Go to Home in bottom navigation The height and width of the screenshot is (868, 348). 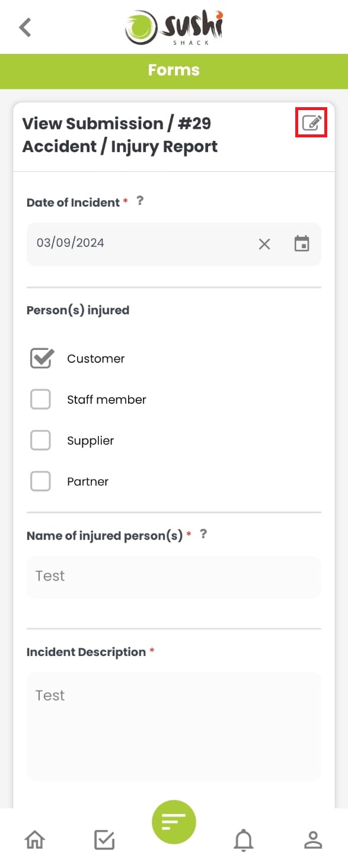(34, 840)
